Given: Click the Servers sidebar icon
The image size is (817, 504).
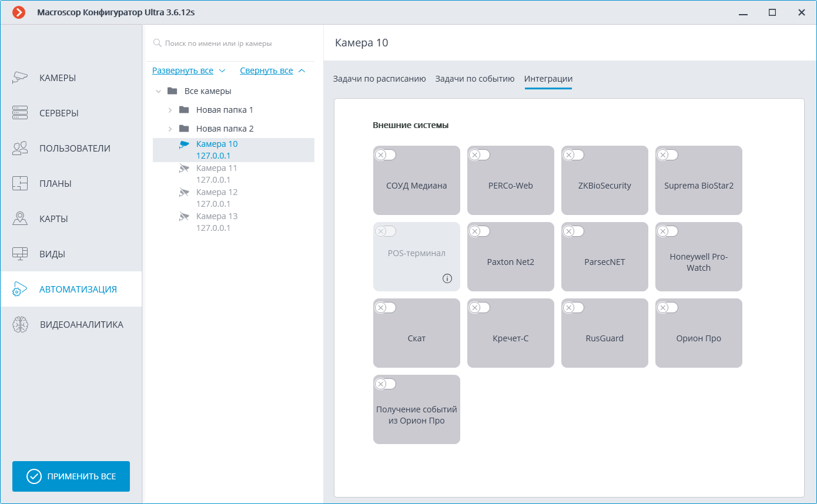Looking at the screenshot, I should 20,113.
